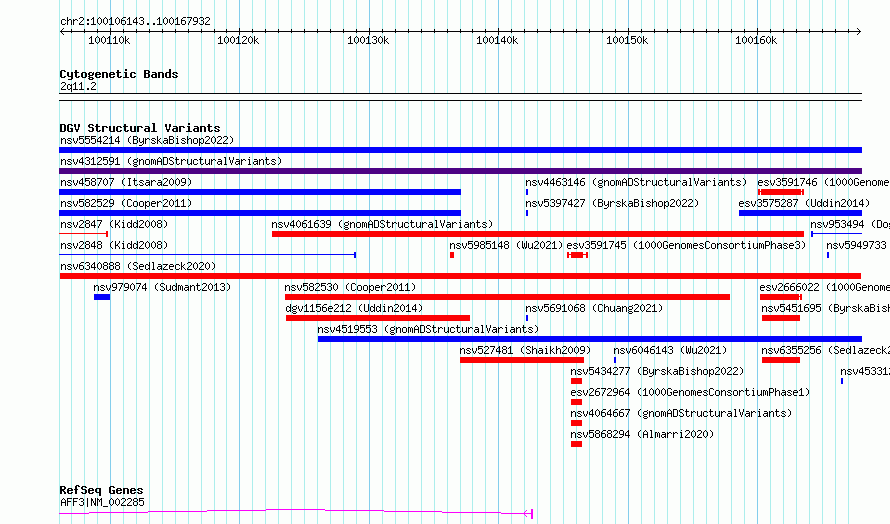Image resolution: width=890 pixels, height=524 pixels.
Task: Select the red nsv6340888 variant bar
Action: pos(460,276)
